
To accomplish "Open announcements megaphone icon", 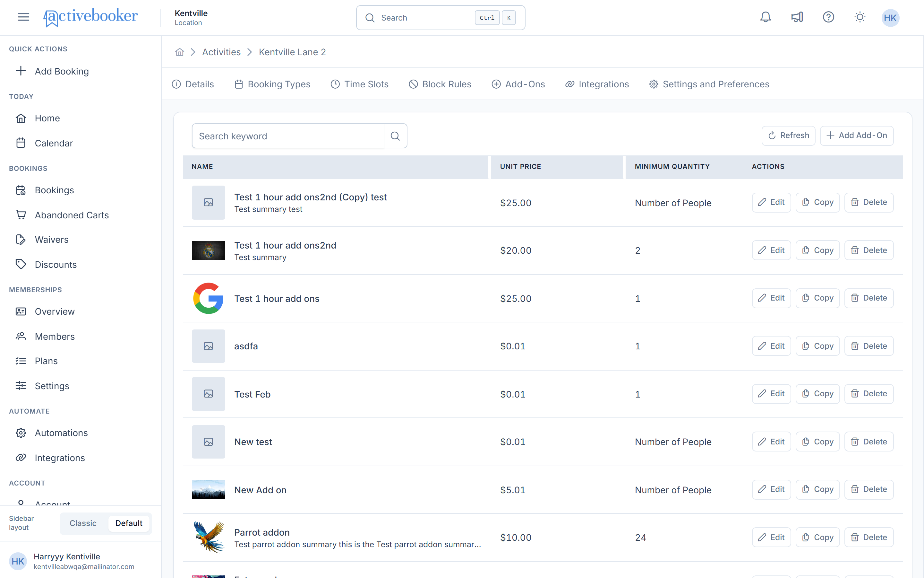I will pos(797,17).
